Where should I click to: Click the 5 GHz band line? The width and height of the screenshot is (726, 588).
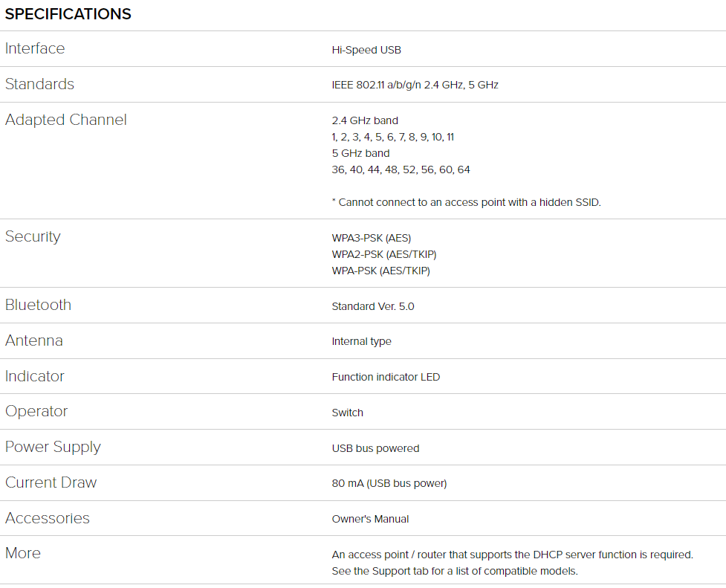point(360,153)
